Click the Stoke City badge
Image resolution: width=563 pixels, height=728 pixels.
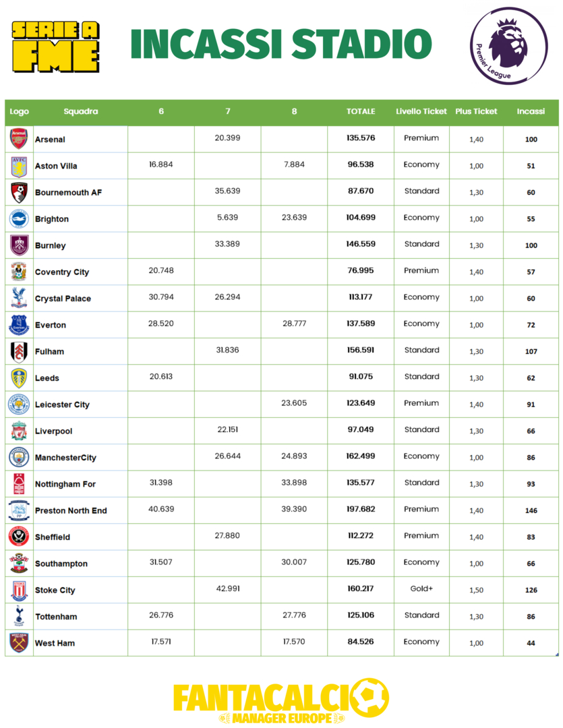(x=19, y=590)
